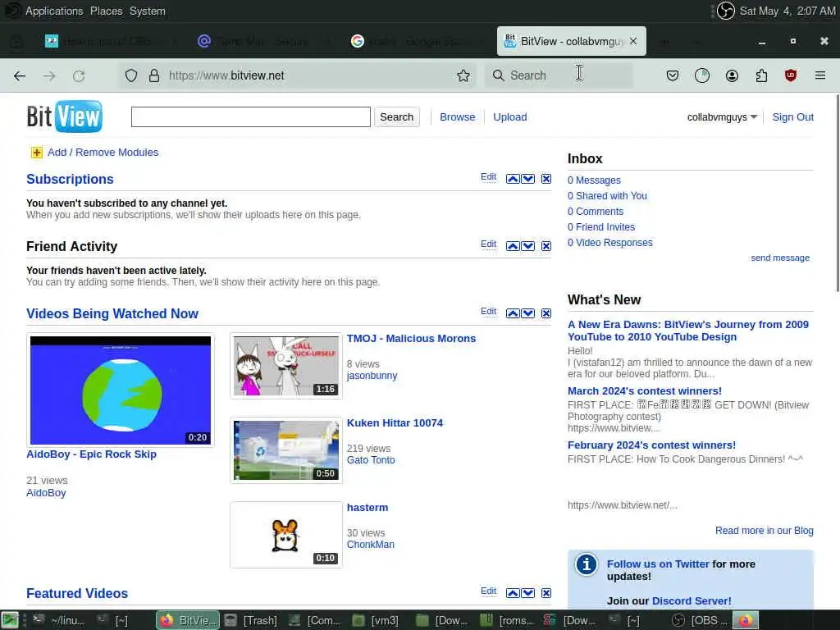Viewport: 840px width, 630px height.
Task: Open the Places menu
Action: tap(106, 11)
